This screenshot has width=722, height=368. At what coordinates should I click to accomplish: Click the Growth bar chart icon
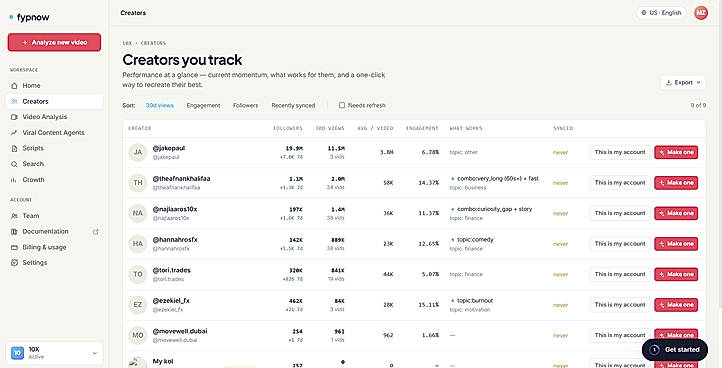coord(14,180)
